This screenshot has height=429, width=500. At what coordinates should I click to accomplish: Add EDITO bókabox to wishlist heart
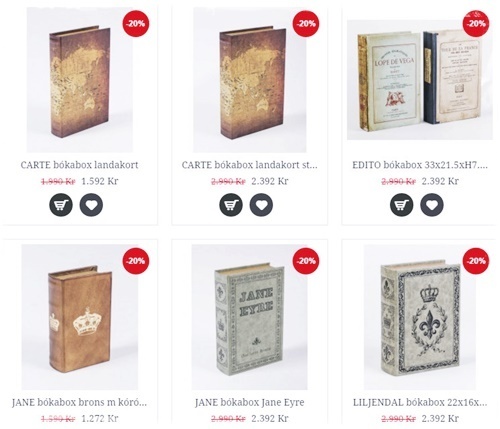432,205
